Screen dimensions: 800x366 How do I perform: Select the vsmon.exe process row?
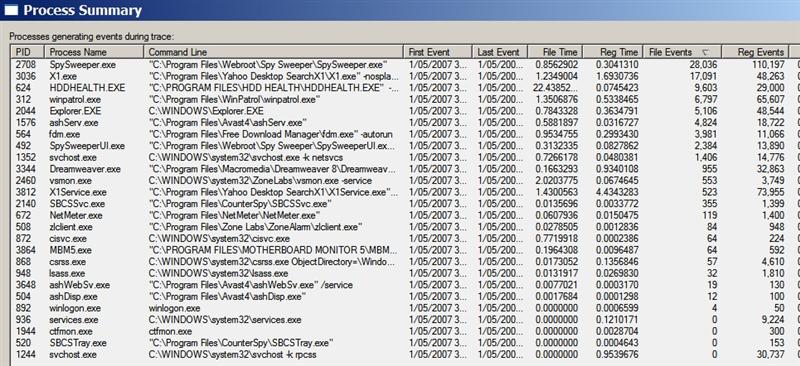pos(405,181)
